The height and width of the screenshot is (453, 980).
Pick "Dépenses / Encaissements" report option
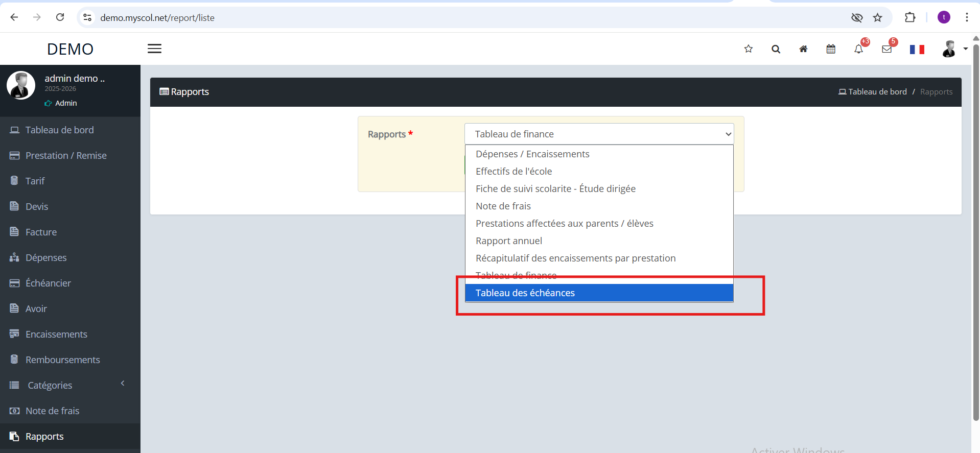coord(532,154)
